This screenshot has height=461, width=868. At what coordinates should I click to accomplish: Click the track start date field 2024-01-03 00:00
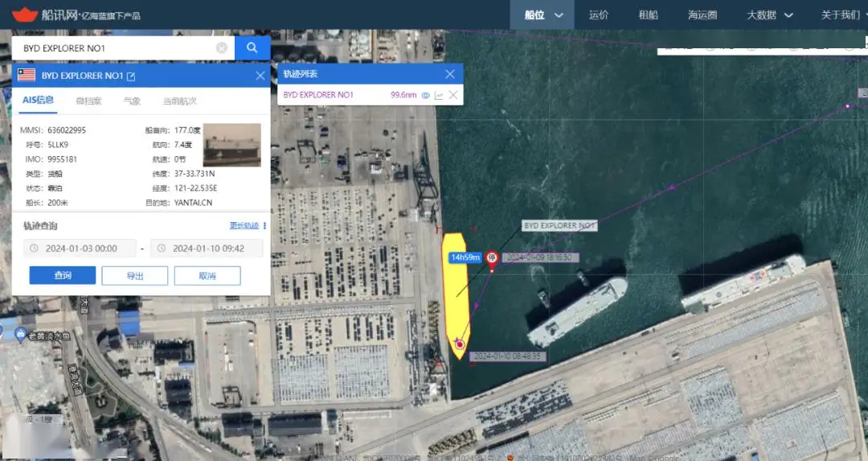click(80, 249)
